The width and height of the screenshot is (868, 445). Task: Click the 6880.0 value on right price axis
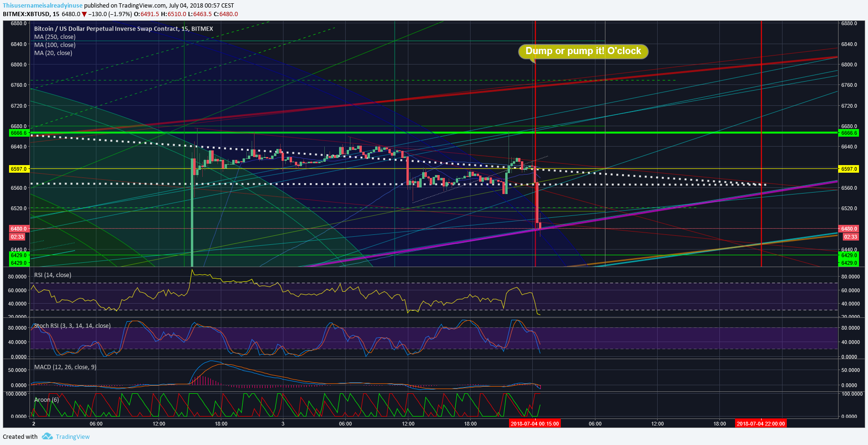(x=849, y=23)
